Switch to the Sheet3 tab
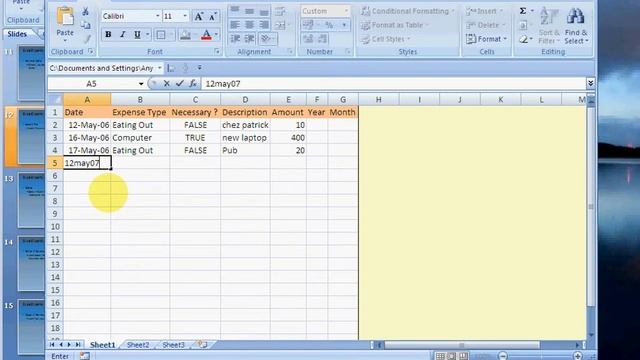 [173, 345]
